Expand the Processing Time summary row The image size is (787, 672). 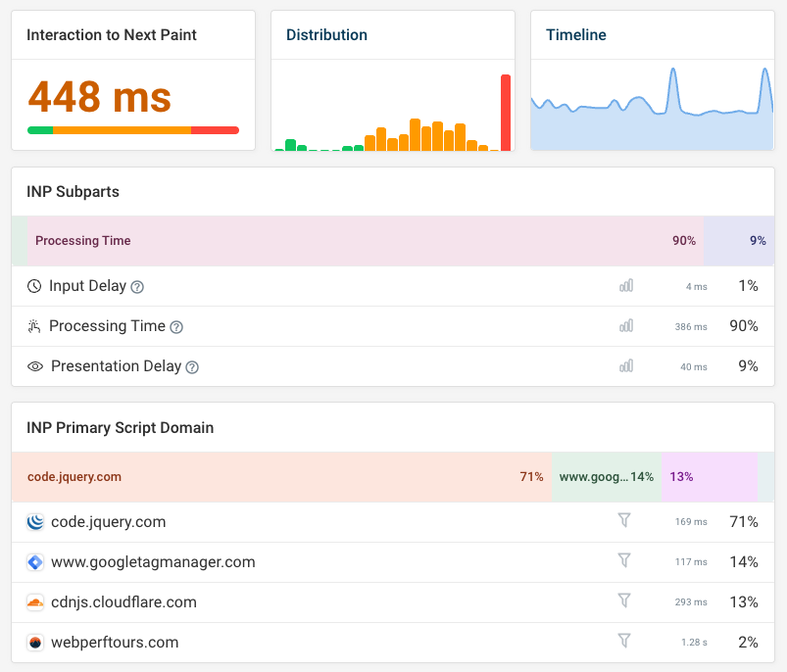coord(392,240)
